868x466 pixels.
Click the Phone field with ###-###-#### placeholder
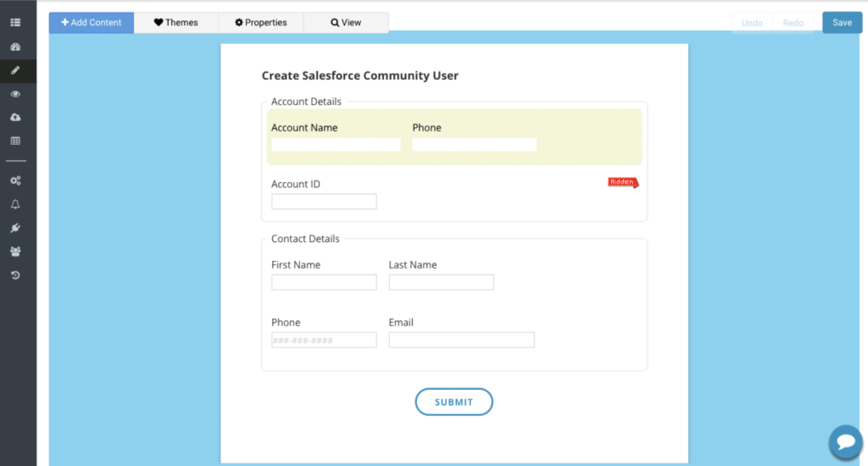[x=324, y=340]
